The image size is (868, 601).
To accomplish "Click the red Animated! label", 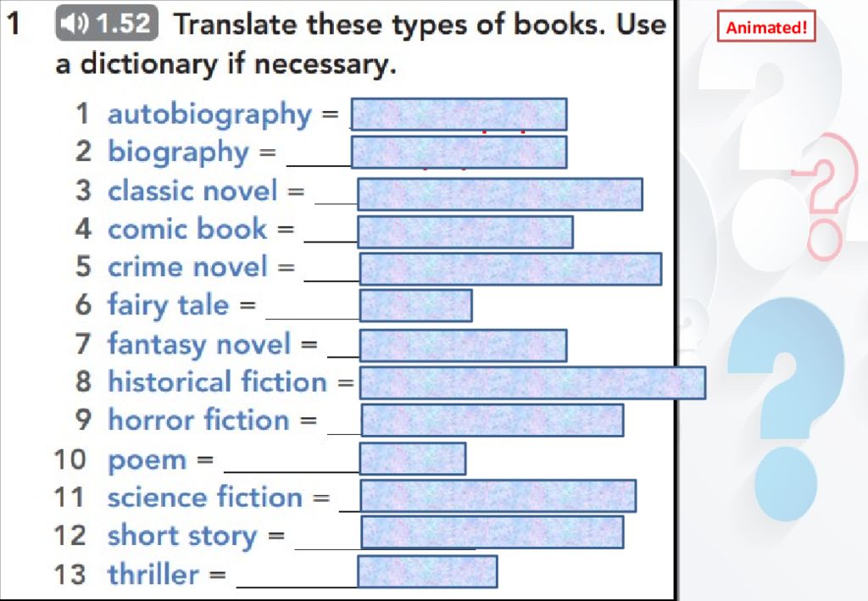I will point(766,26).
